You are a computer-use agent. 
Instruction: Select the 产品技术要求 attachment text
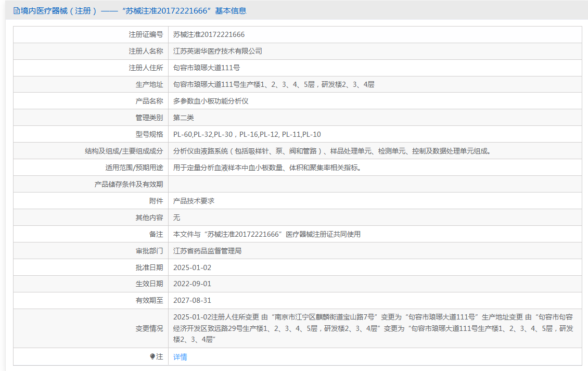coord(194,201)
